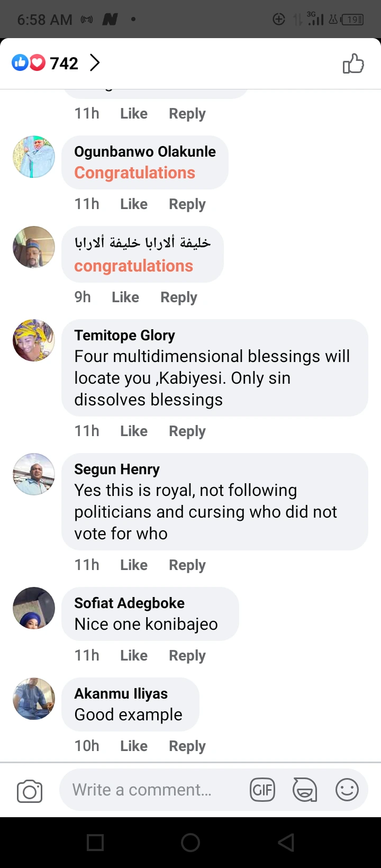The image size is (381, 868).
Task: Open Akanmu Iliyas's profile picture
Action: 34,699
